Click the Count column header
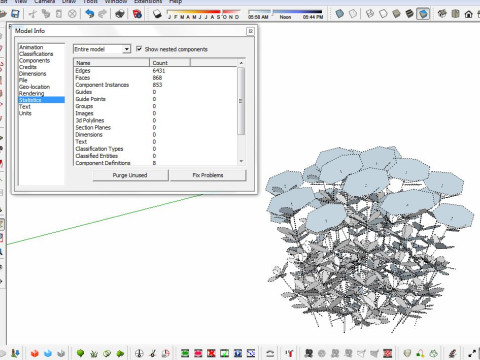The height and width of the screenshot is (360, 480). pyautogui.click(x=170, y=63)
